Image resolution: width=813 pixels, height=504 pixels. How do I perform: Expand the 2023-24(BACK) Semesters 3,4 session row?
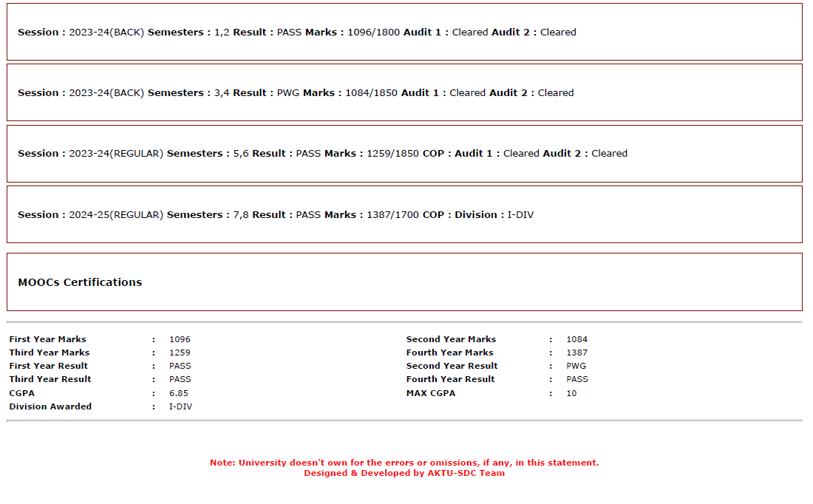[x=404, y=93]
